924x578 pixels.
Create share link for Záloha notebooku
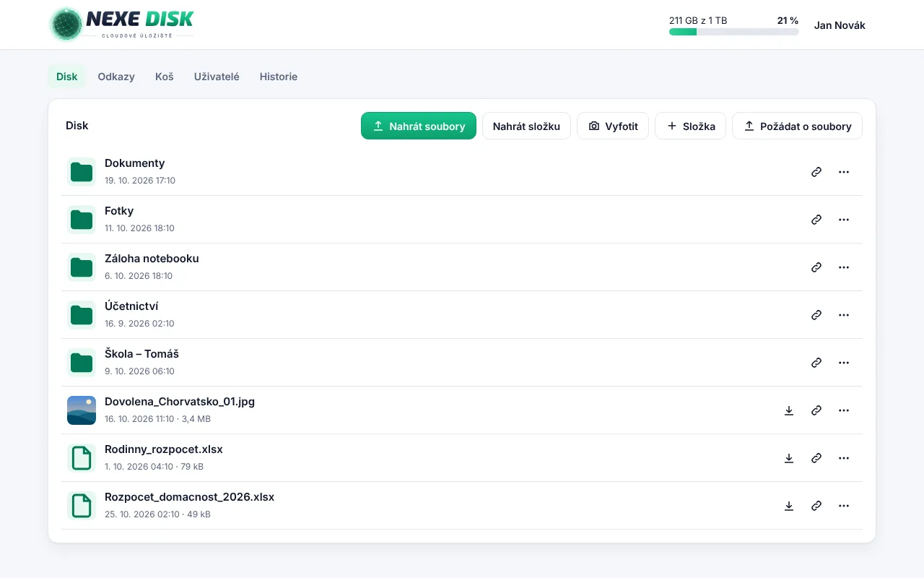pos(816,267)
